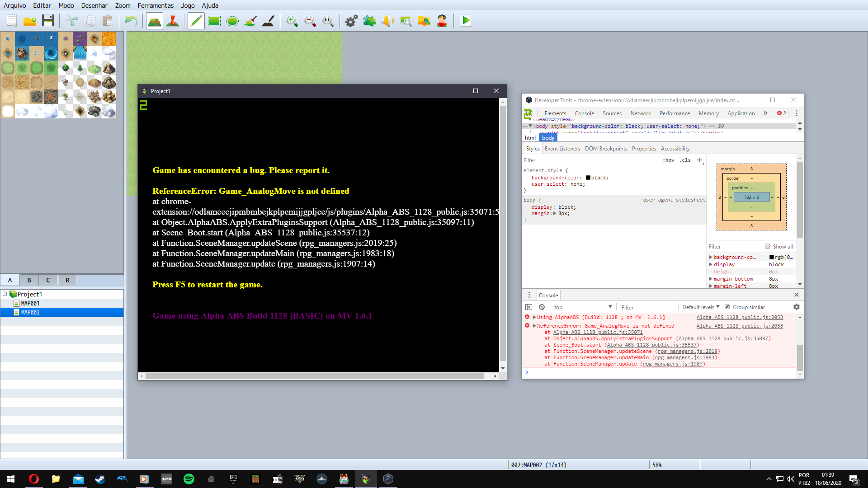
Task: Select the Flood Fill tool
Action: (x=250, y=21)
